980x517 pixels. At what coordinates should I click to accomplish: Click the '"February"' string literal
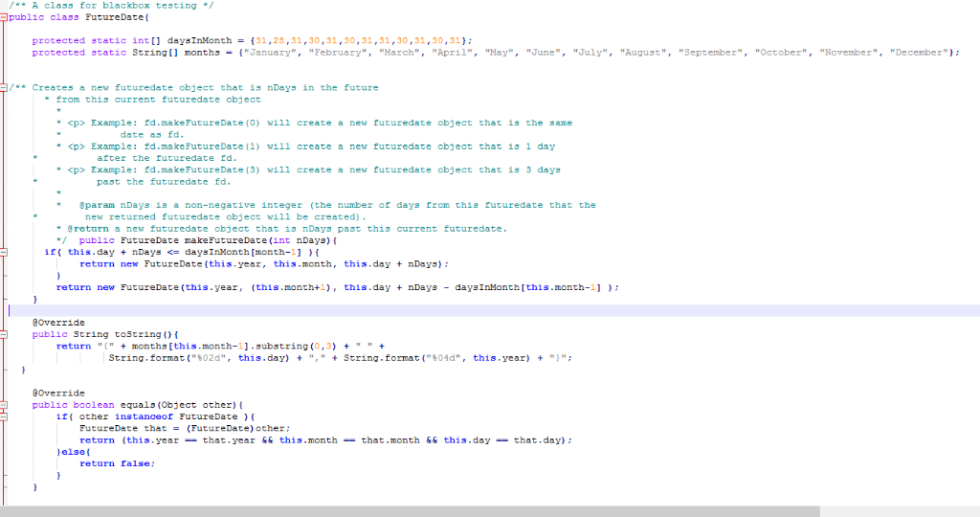tap(338, 53)
